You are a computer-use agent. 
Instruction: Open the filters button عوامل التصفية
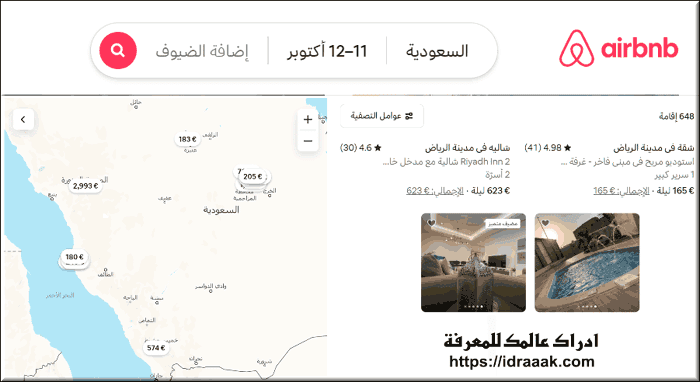382,116
